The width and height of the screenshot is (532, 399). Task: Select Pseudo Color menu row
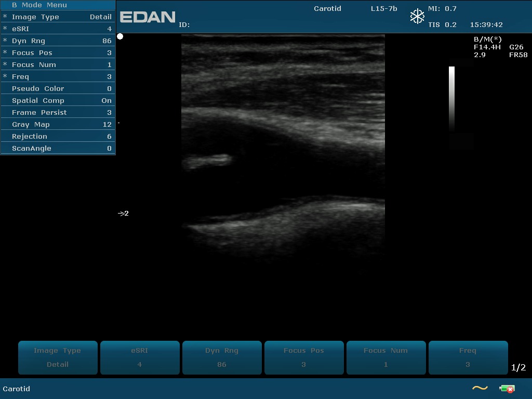[x=58, y=89]
